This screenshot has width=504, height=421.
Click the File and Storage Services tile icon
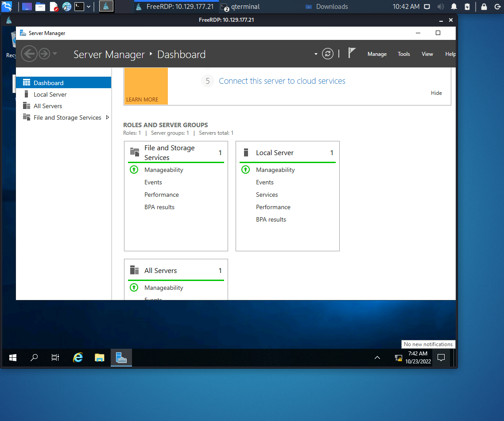point(134,152)
